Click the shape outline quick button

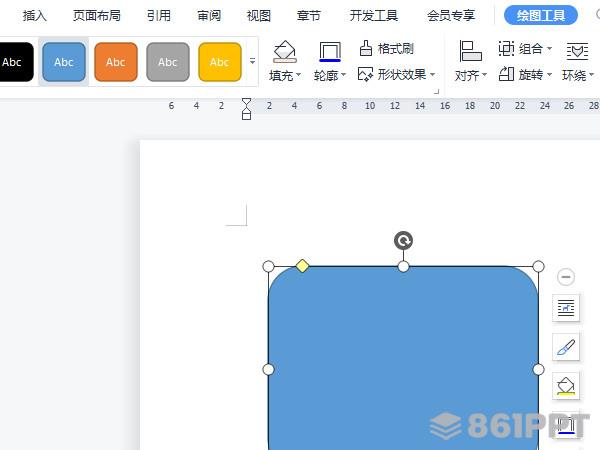pos(566,425)
